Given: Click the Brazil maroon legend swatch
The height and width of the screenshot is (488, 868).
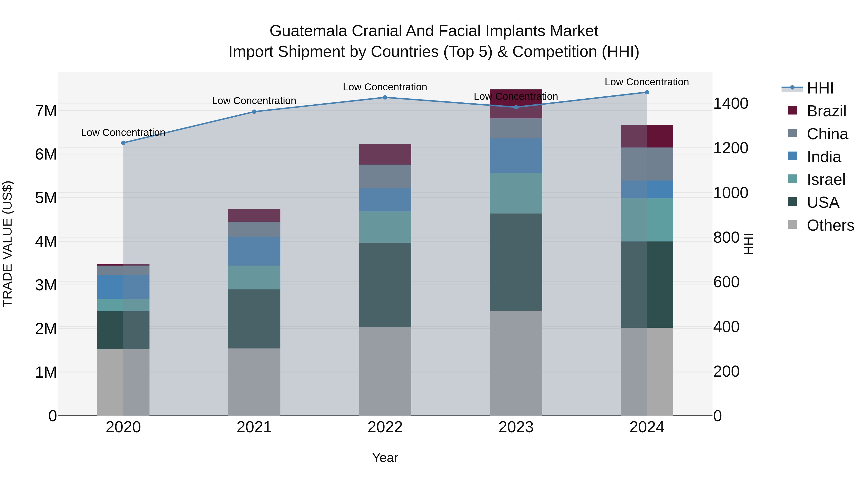Looking at the screenshot, I should [793, 110].
